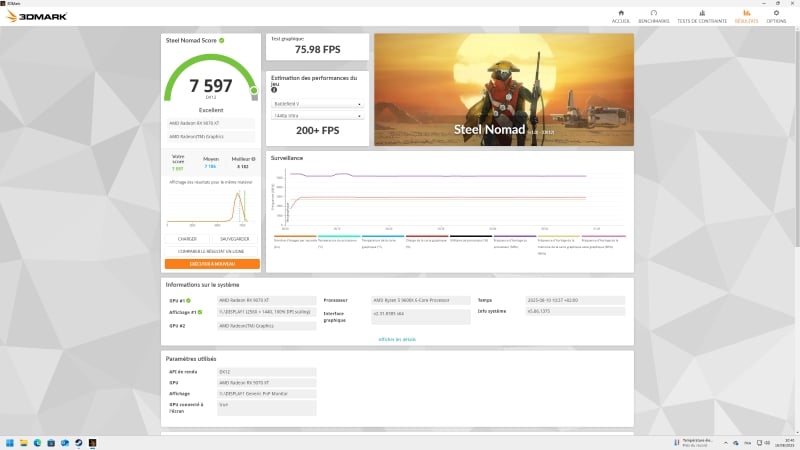Click AMD Radeon RX 9070 XT under the score
Screen dimensions: 800x450
pyautogui.click(x=210, y=123)
